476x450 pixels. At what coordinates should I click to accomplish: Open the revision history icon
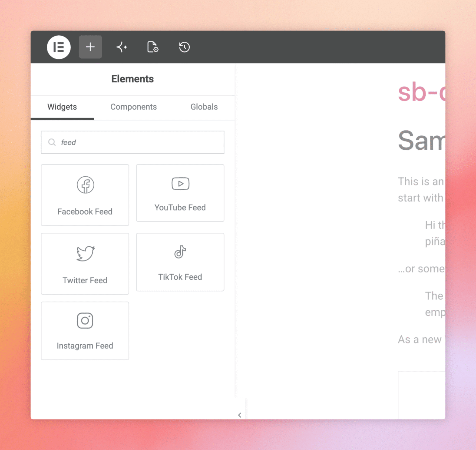[x=184, y=47]
